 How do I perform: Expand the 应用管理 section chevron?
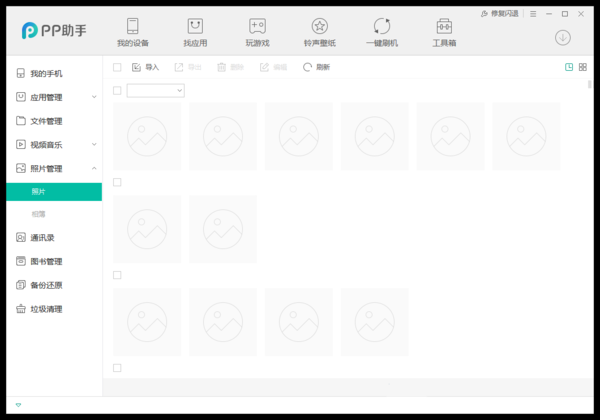coord(94,97)
